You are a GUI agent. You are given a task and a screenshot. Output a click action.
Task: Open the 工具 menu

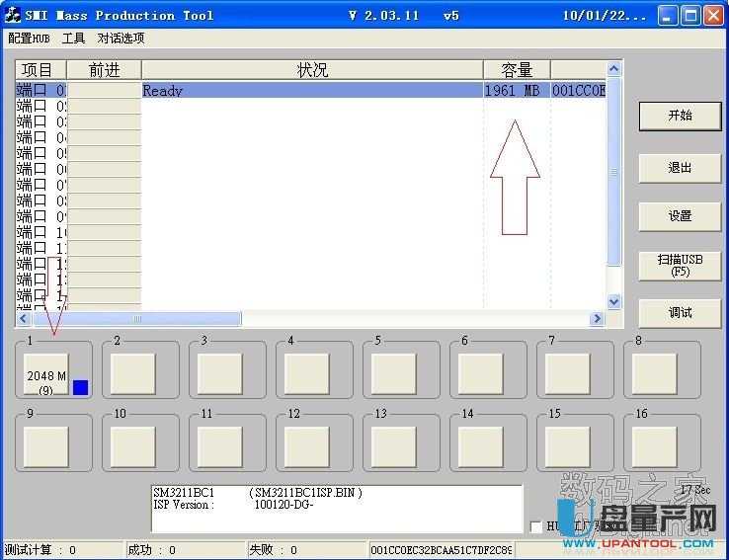[73, 39]
